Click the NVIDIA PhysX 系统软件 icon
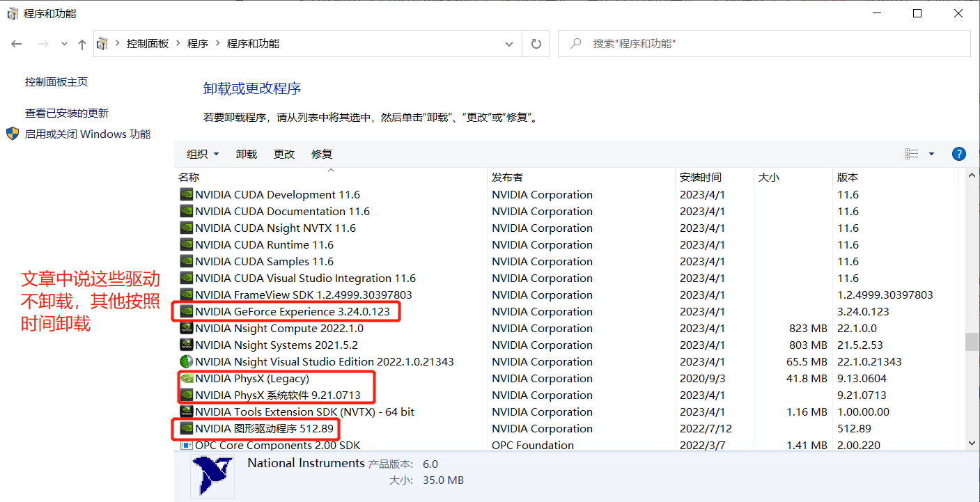980x502 pixels. click(x=186, y=395)
